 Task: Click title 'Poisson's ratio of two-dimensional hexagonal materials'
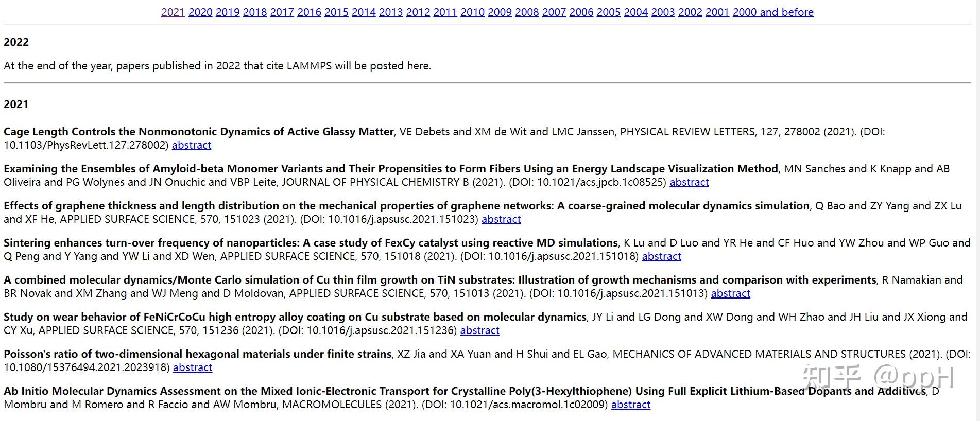pos(198,354)
